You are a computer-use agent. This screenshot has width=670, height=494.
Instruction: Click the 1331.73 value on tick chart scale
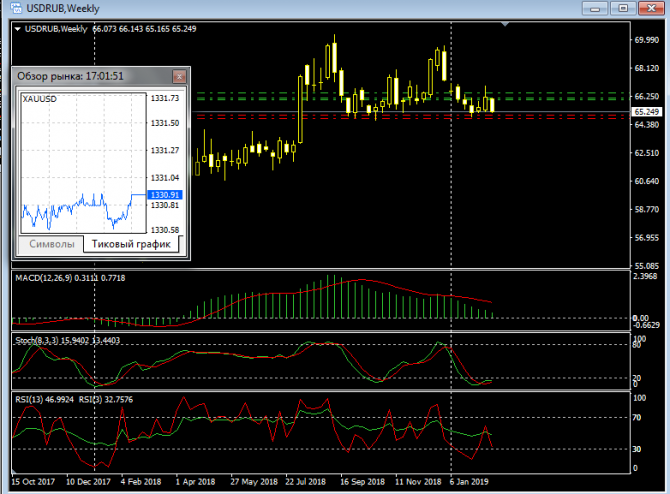tap(165, 98)
